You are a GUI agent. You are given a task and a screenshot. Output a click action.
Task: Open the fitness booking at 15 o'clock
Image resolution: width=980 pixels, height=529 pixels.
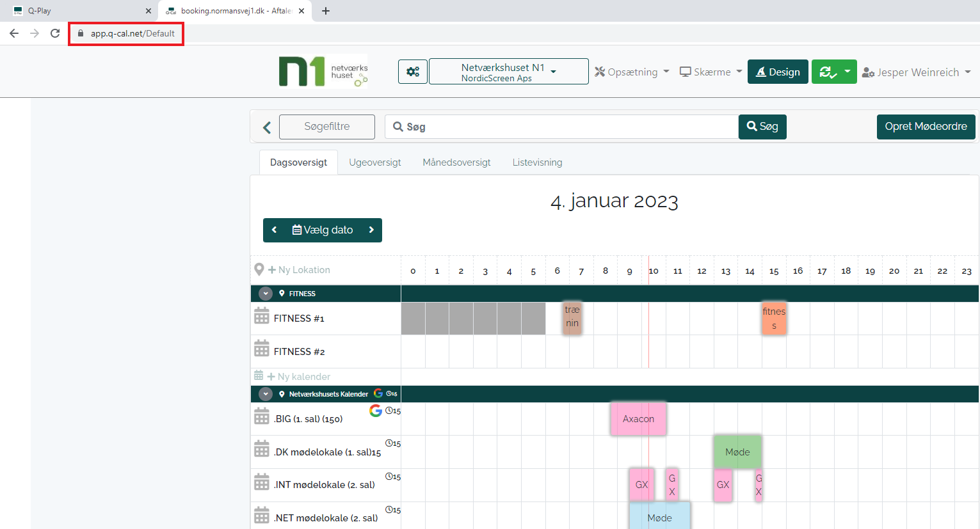point(774,318)
